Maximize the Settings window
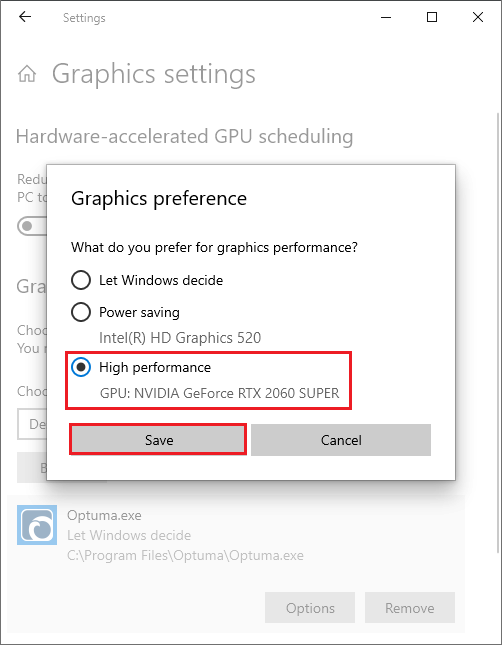The width and height of the screenshot is (502, 645). pos(432,17)
